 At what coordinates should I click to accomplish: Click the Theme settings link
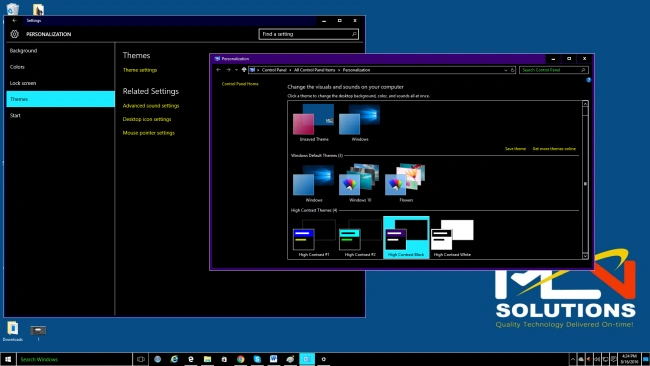[140, 70]
